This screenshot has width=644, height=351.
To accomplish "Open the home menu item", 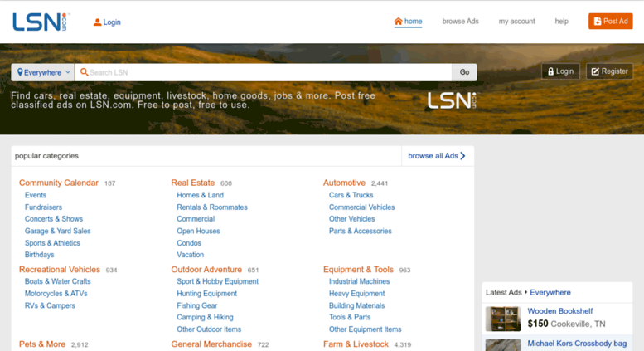I will click(408, 22).
